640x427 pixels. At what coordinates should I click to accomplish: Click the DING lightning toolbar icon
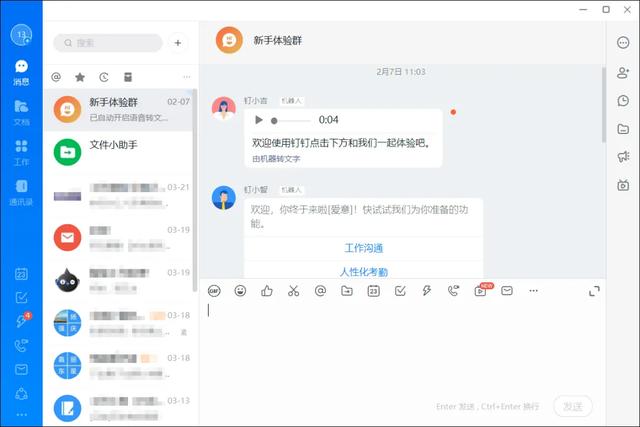click(427, 291)
